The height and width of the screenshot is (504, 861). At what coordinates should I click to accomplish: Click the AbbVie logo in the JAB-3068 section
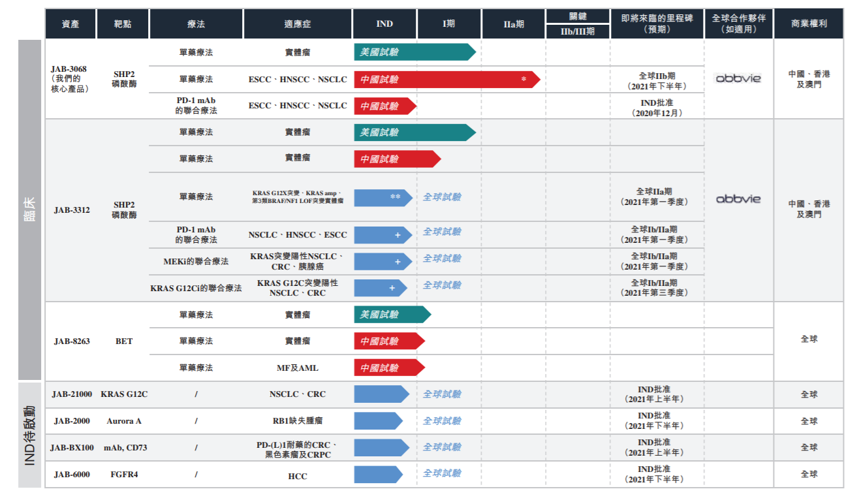coord(738,78)
